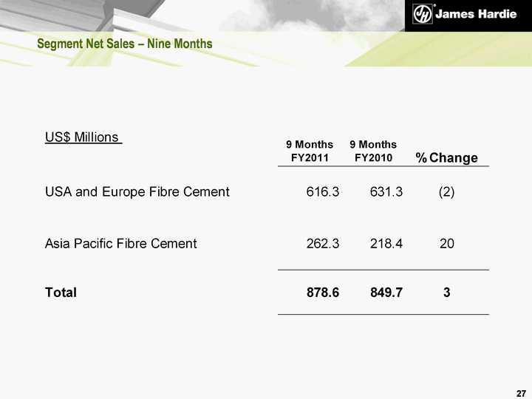Viewport: 532px width, 399px height.
Task: Click the James Hardie logo icon
Action: (422, 14)
